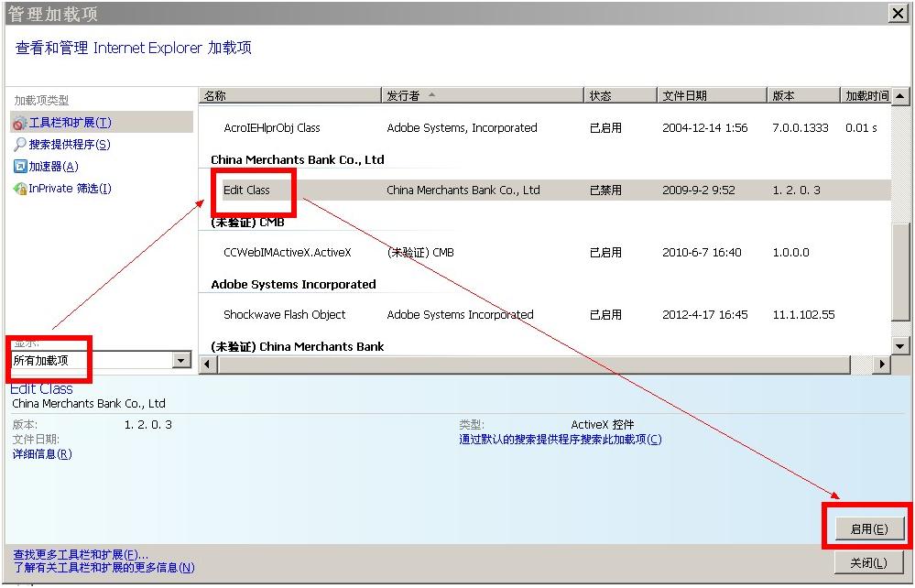Click 查找更多工具栏和扩展 link
The height and width of the screenshot is (588, 915).
point(81,555)
